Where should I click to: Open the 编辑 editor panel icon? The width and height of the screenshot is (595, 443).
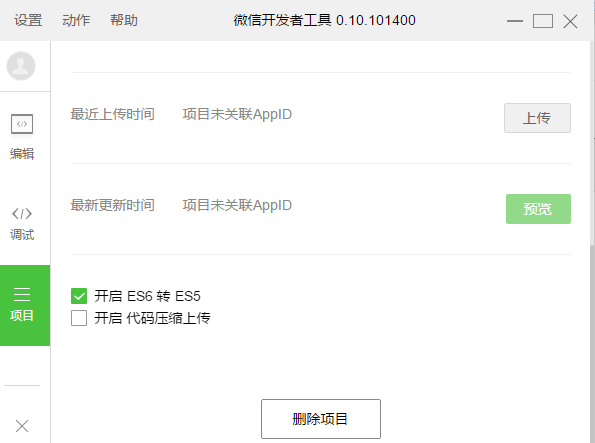point(22,124)
